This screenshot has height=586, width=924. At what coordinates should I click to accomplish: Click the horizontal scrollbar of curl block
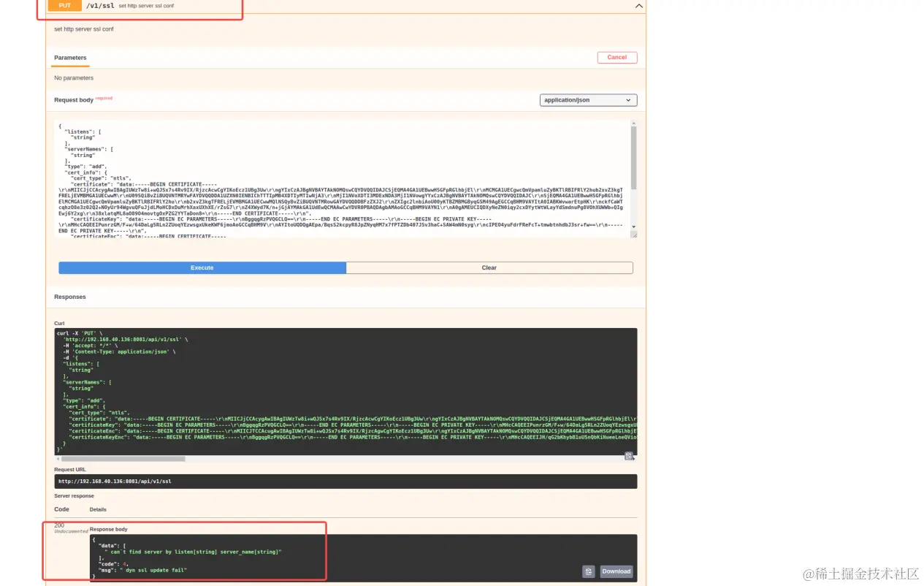pyautogui.click(x=123, y=459)
